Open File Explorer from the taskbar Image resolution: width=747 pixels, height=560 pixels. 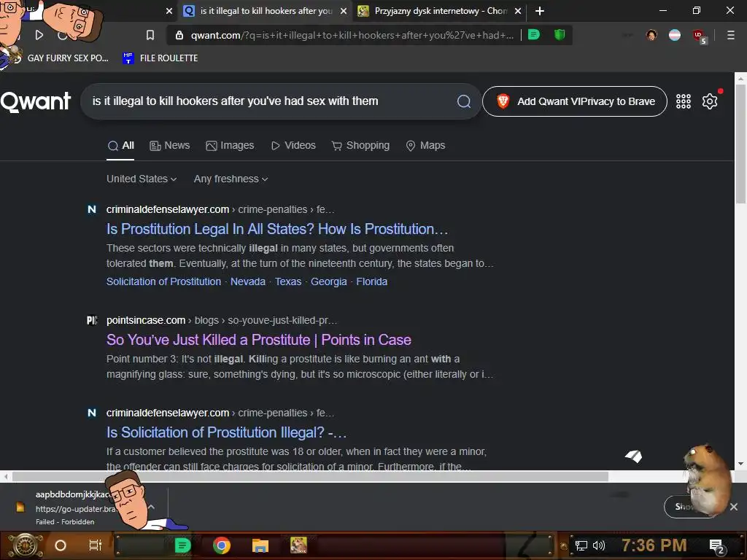pyautogui.click(x=260, y=545)
